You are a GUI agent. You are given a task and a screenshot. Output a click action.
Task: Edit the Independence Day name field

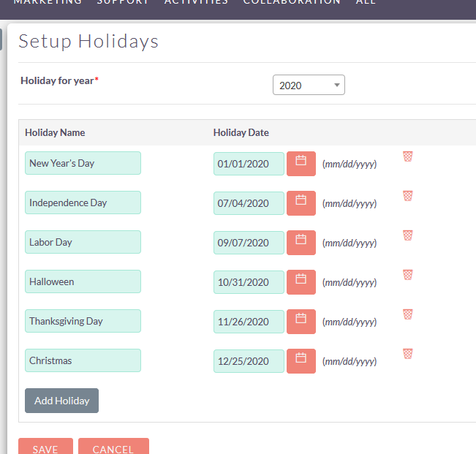pyautogui.click(x=83, y=203)
